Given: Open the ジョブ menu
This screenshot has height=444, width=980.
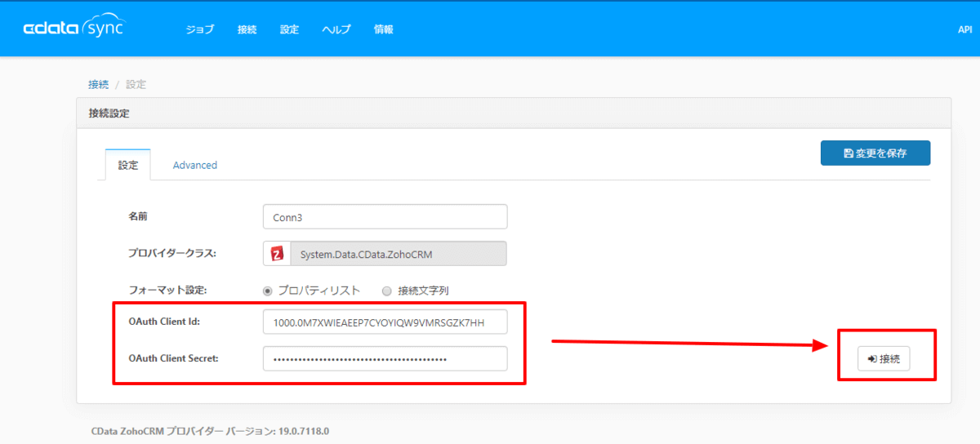Looking at the screenshot, I should [x=200, y=29].
